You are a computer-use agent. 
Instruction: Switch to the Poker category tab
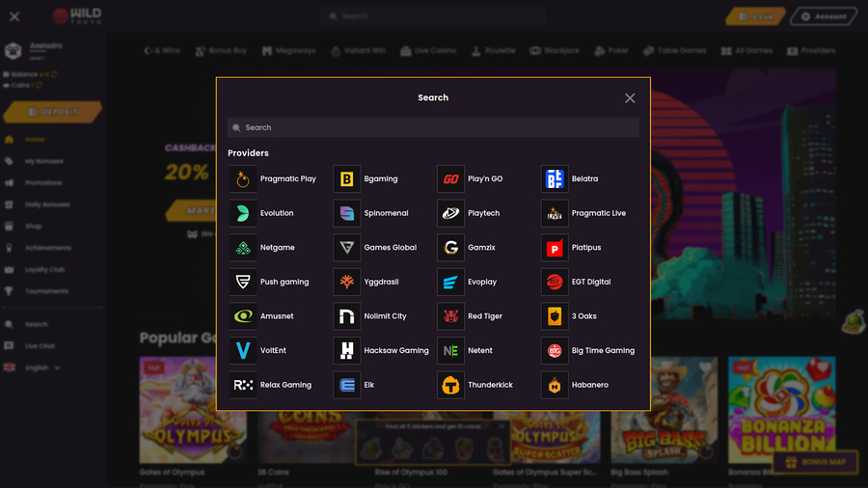(x=611, y=51)
